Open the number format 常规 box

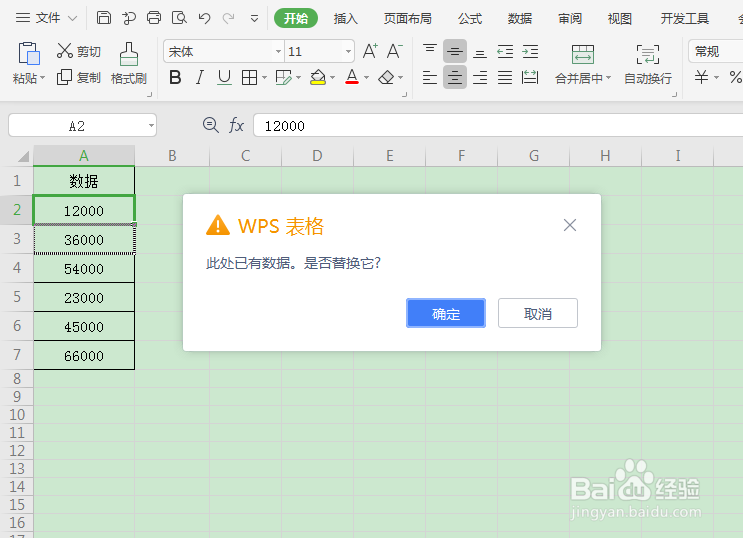click(716, 51)
